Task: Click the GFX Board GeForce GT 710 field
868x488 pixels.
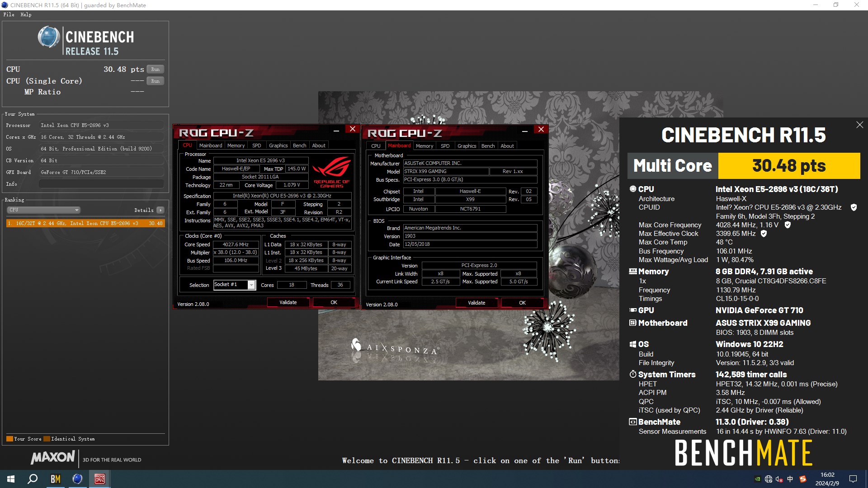Action: click(x=101, y=172)
